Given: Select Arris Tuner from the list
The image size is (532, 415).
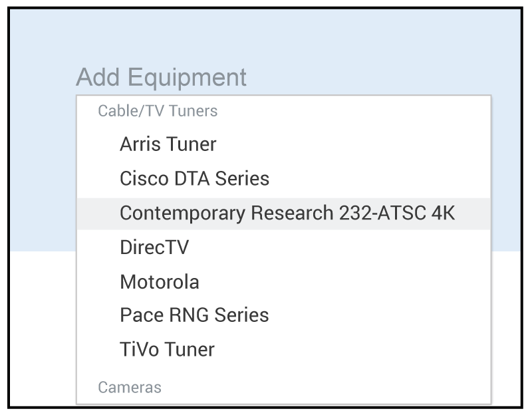Looking at the screenshot, I should (168, 144).
